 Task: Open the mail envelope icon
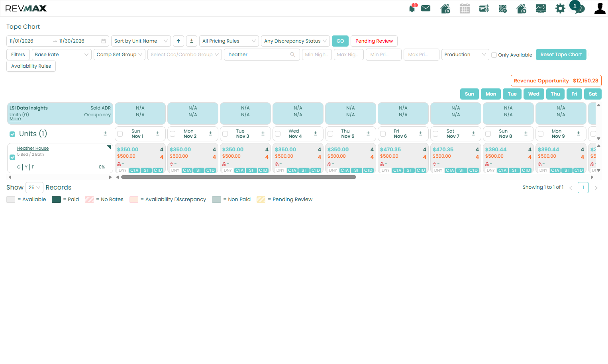tap(426, 8)
